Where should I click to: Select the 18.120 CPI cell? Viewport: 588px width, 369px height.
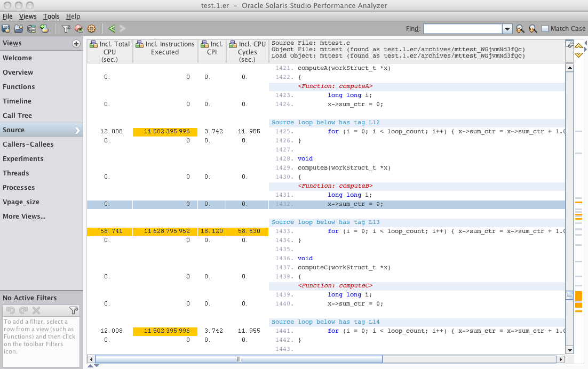pos(212,231)
